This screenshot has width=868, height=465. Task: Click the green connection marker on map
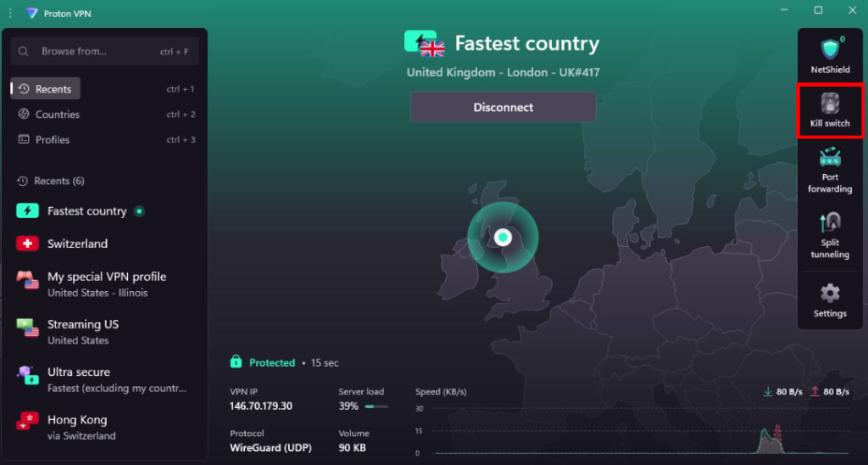click(x=503, y=237)
